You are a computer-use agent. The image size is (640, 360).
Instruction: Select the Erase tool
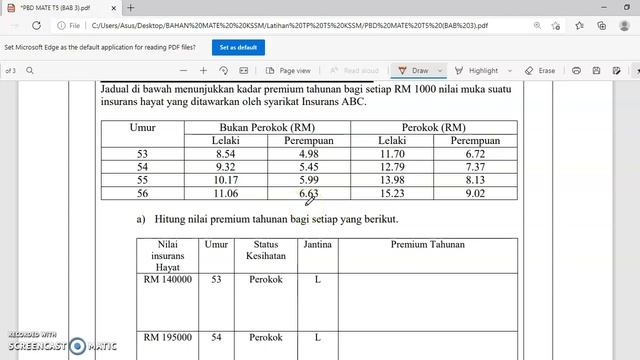tap(540, 71)
